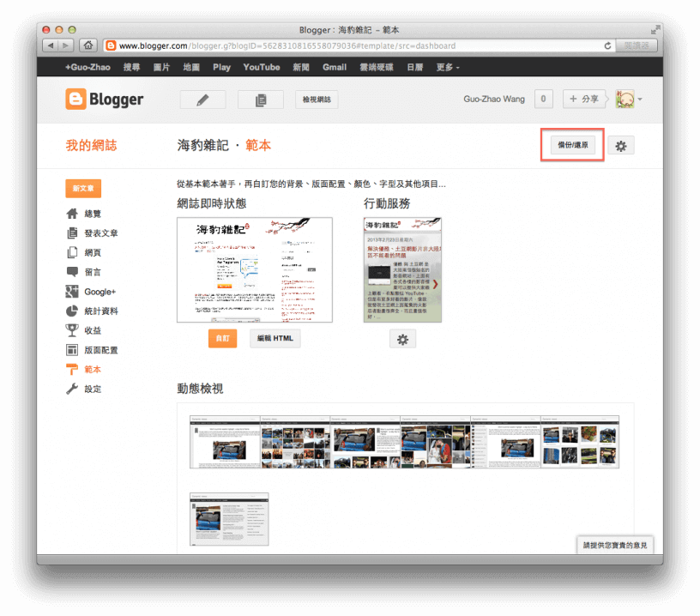Open the 統計資料 stats pie icon
Viewport: 700px width, 616px height.
click(x=72, y=311)
